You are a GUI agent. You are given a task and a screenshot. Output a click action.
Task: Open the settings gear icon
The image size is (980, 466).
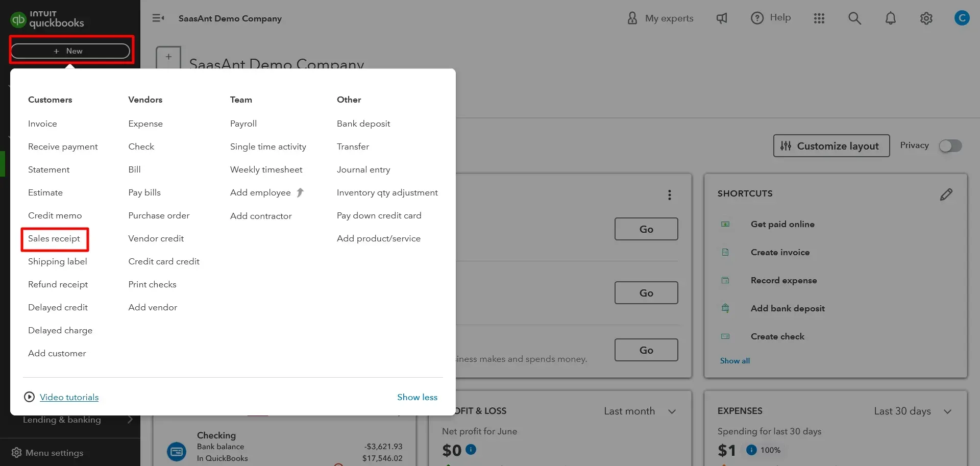926,18
